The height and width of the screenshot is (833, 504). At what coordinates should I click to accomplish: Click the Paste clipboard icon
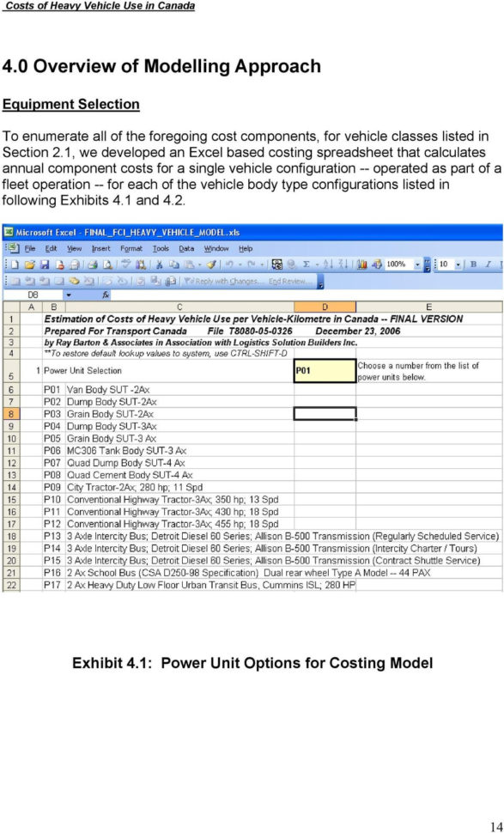click(x=189, y=264)
